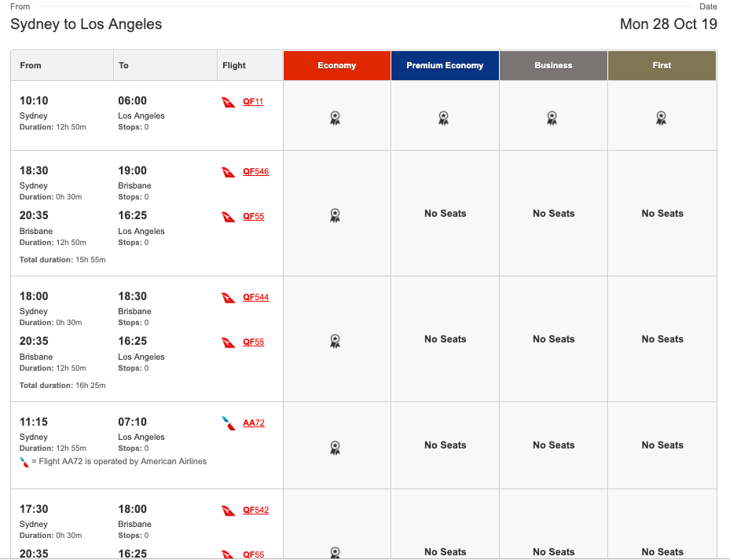The image size is (730, 560).
Task: Click the Premium Economy column header
Action: click(x=445, y=66)
